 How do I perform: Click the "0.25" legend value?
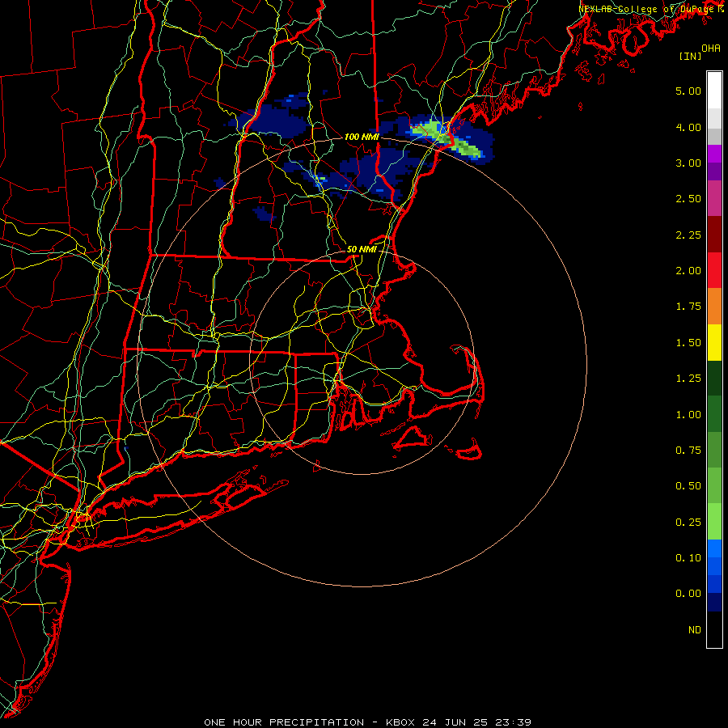pyautogui.click(x=688, y=523)
